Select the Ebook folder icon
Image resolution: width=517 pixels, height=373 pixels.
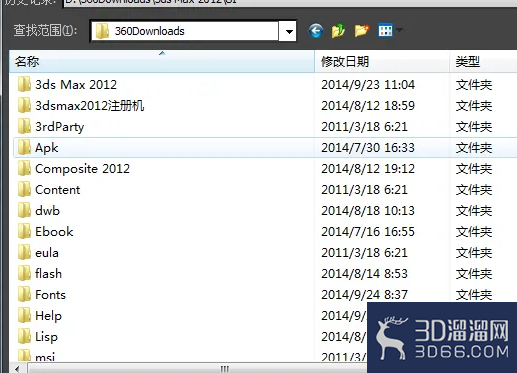(24, 231)
